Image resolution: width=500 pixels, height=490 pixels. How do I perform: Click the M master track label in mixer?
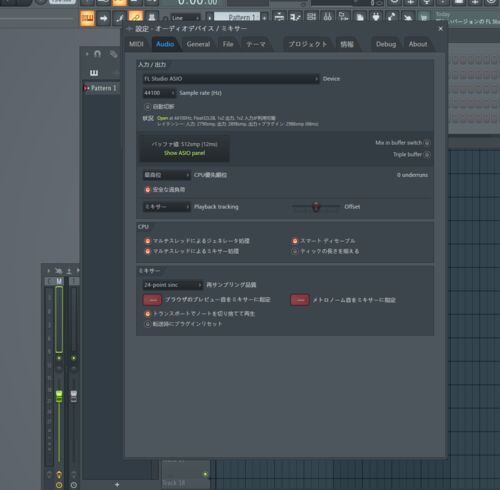pos(59,281)
